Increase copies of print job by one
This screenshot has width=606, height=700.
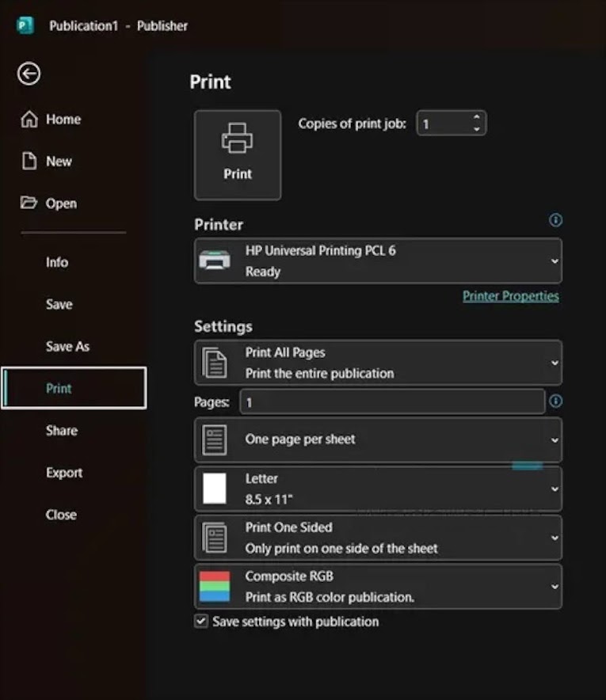click(x=477, y=117)
